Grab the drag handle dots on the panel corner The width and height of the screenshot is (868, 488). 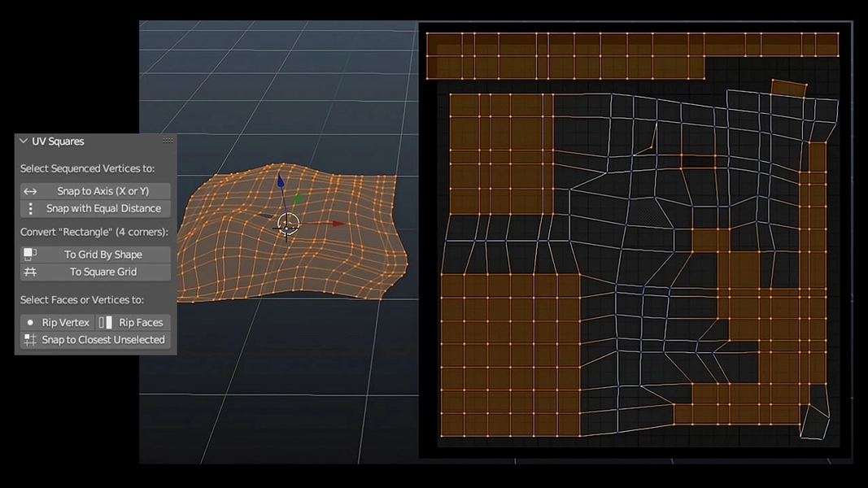(x=166, y=140)
